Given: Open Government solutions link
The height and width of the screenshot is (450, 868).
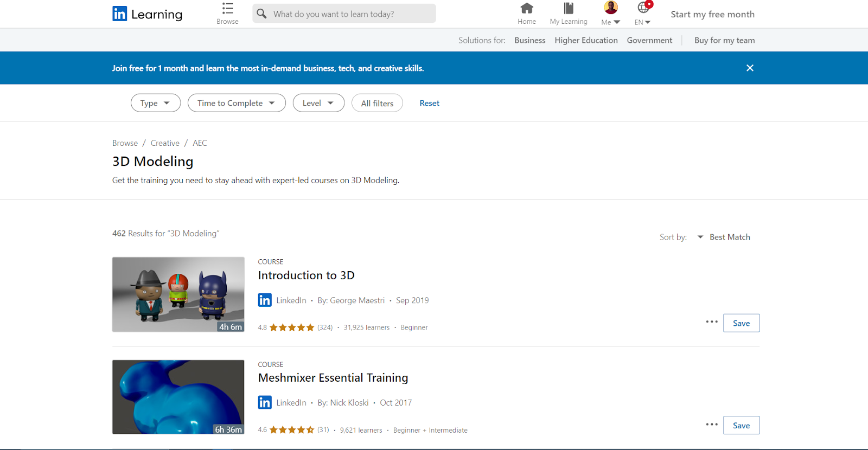Looking at the screenshot, I should pos(649,40).
